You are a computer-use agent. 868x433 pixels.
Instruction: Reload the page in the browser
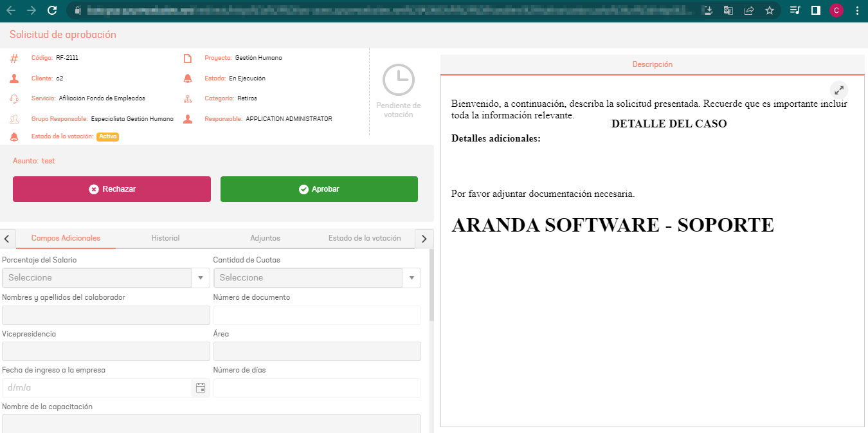point(52,10)
